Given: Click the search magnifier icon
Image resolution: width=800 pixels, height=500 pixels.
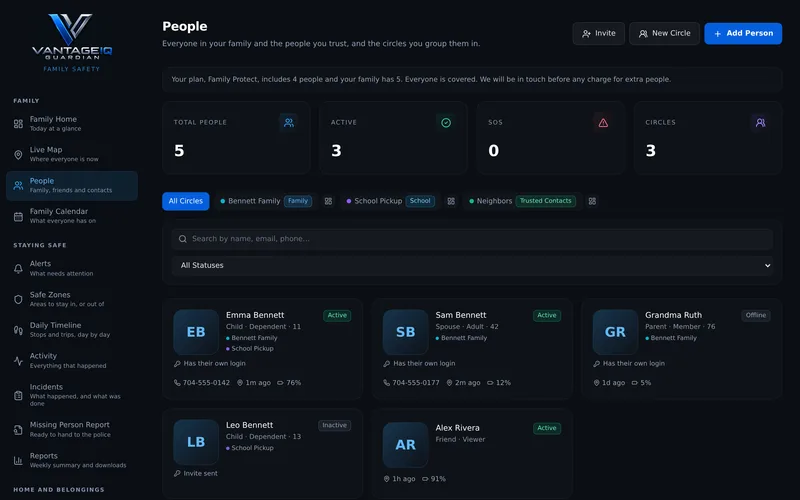Looking at the screenshot, I should click(183, 239).
